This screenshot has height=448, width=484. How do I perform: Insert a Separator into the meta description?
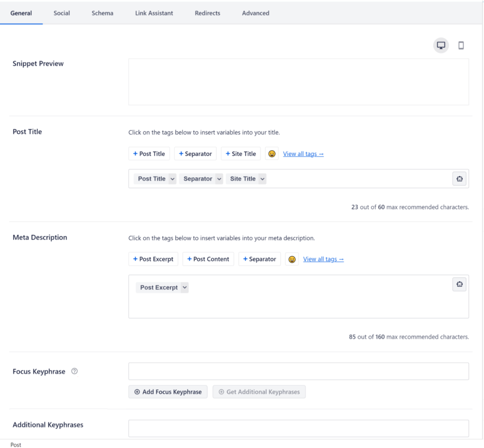[259, 259]
